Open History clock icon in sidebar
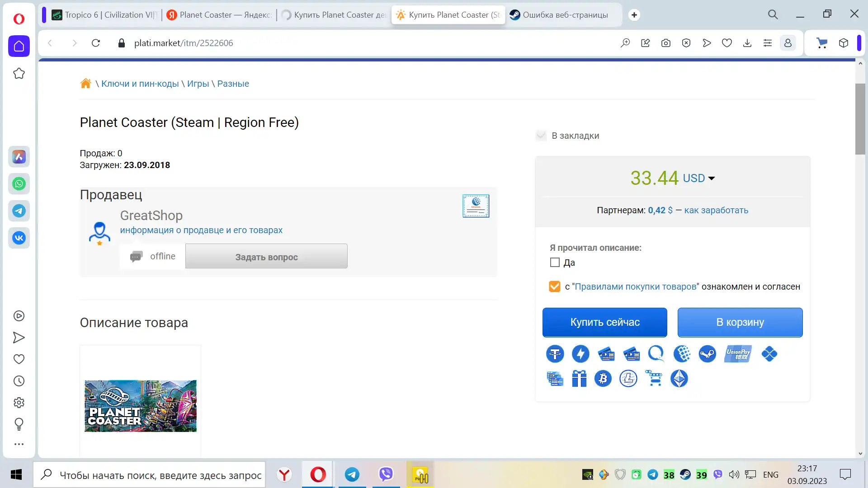 pos(19,381)
